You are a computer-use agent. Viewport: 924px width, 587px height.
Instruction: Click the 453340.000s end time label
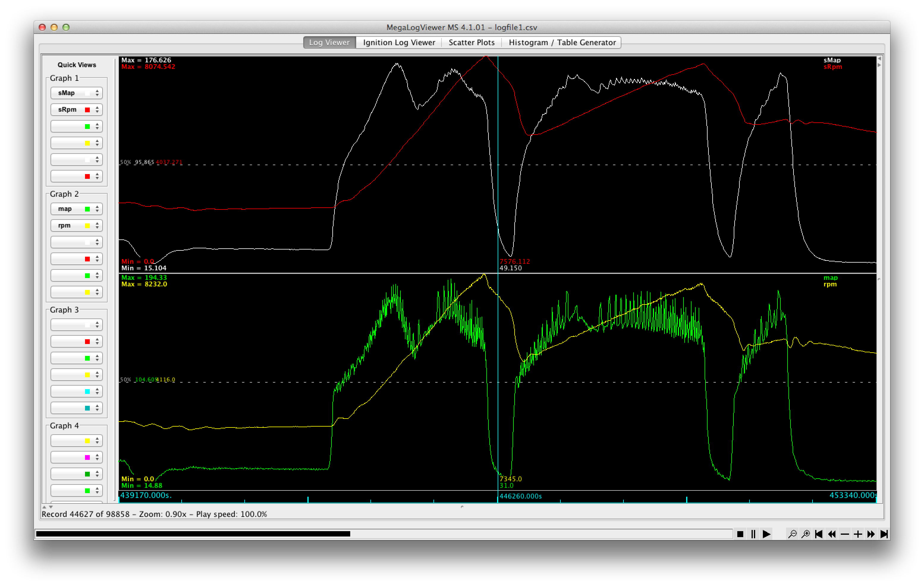tap(853, 496)
